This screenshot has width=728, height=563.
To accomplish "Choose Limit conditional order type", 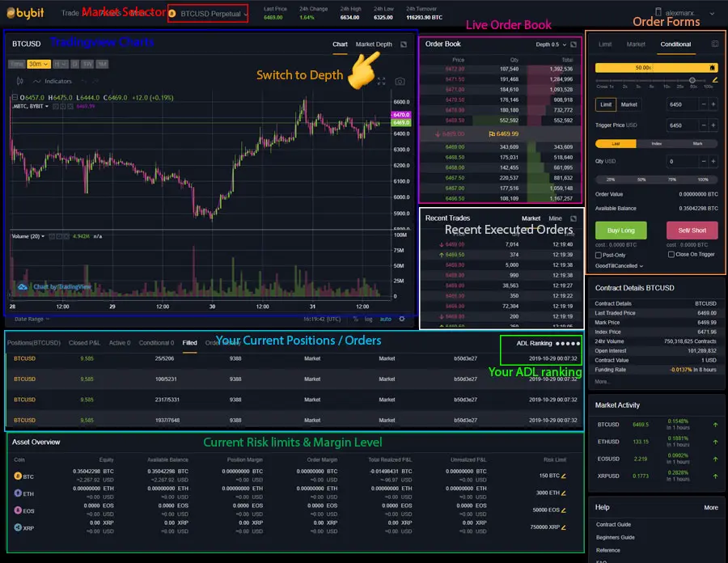I will [605, 104].
